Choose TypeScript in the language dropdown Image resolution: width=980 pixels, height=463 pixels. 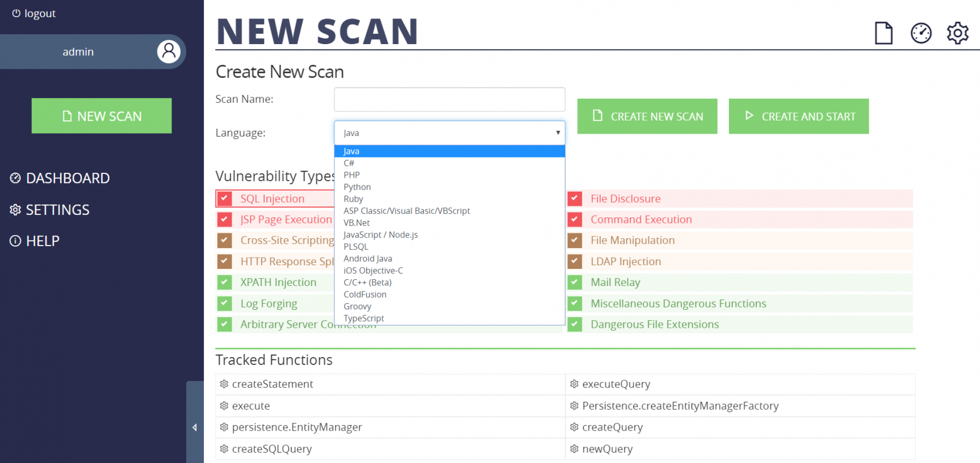[x=364, y=318]
